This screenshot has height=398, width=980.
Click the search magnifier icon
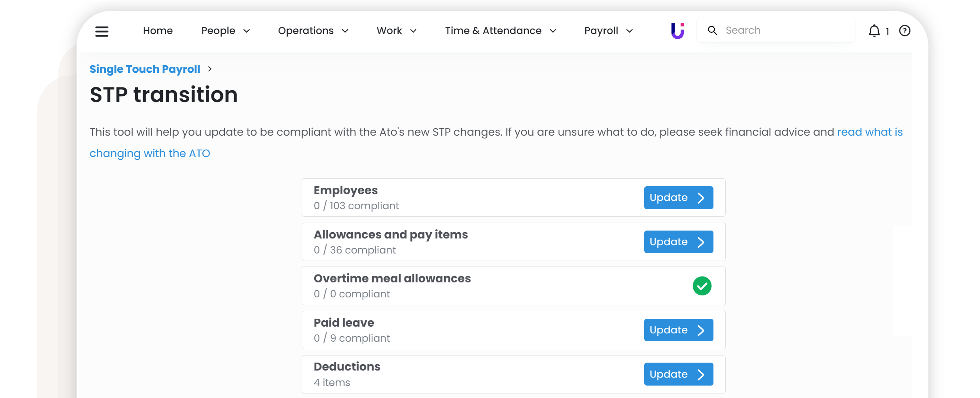[x=712, y=30]
